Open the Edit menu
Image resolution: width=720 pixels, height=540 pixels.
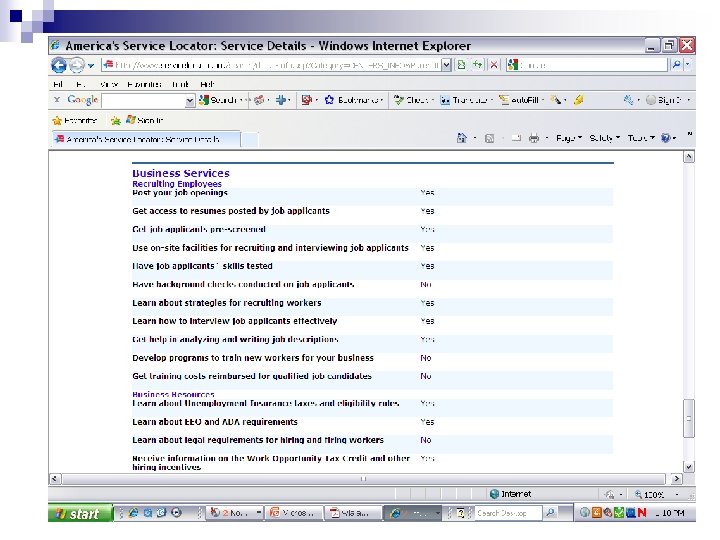(x=81, y=84)
